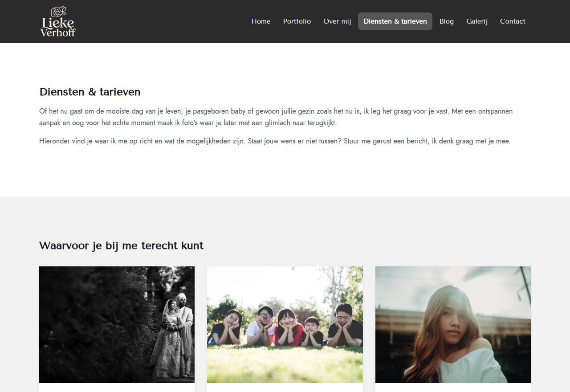The image size is (570, 392).
Task: Open the Contact page
Action: click(x=513, y=21)
